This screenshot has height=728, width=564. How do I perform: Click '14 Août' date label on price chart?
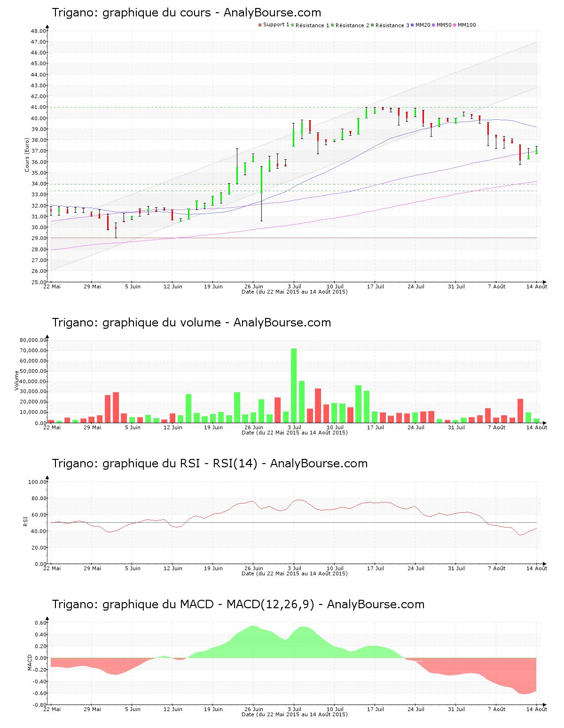click(537, 287)
